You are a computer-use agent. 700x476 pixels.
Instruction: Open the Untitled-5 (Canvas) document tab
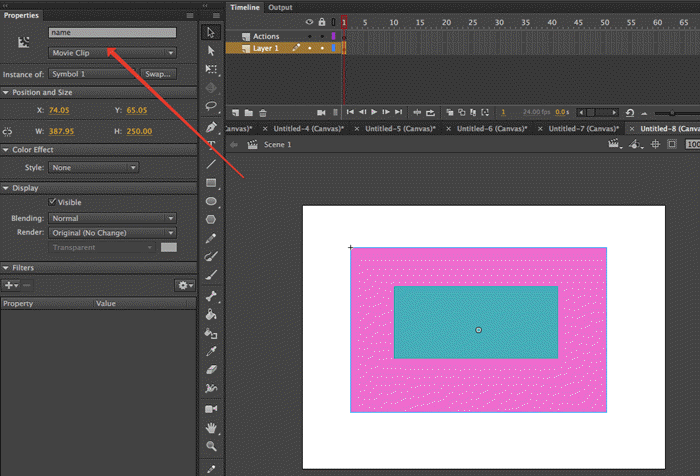[402, 129]
